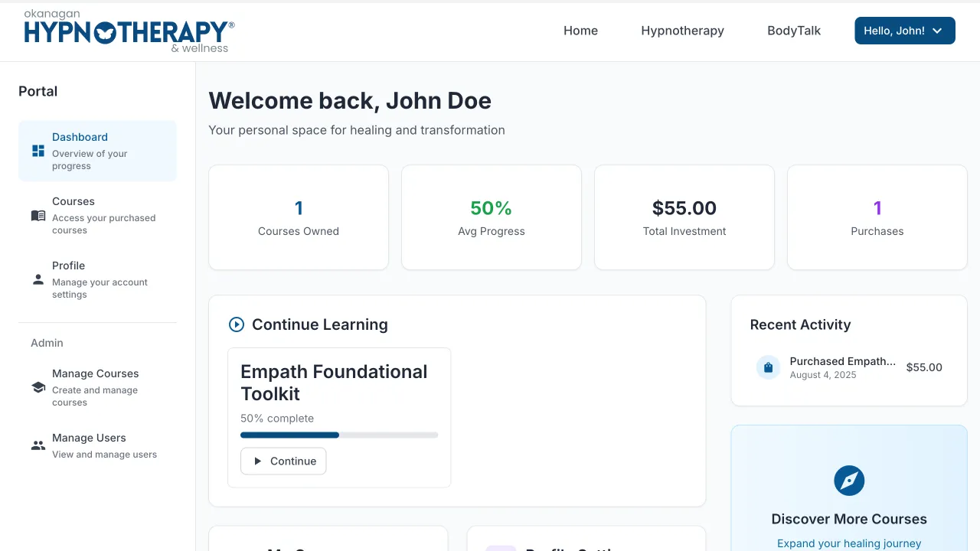Click the Courses Owned stat card
The width and height of the screenshot is (980, 551).
pyautogui.click(x=299, y=217)
